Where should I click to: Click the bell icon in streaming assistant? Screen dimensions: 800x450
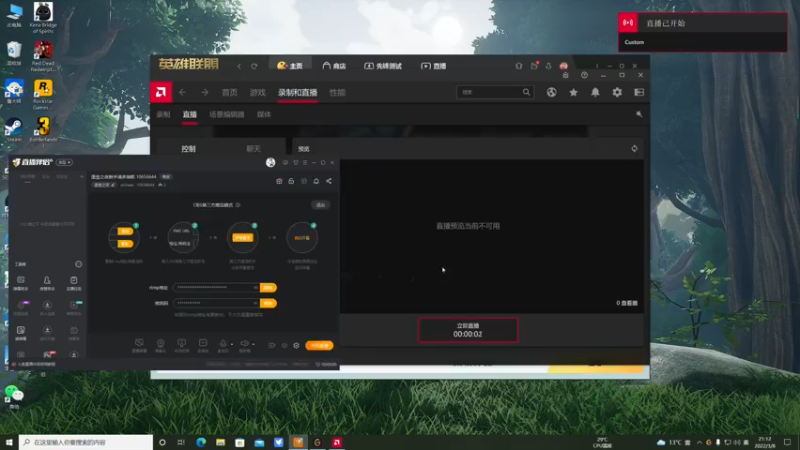pyautogui.click(x=316, y=181)
